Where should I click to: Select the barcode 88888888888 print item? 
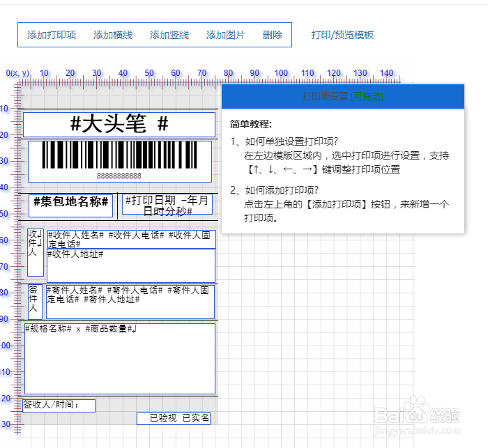tap(120, 162)
